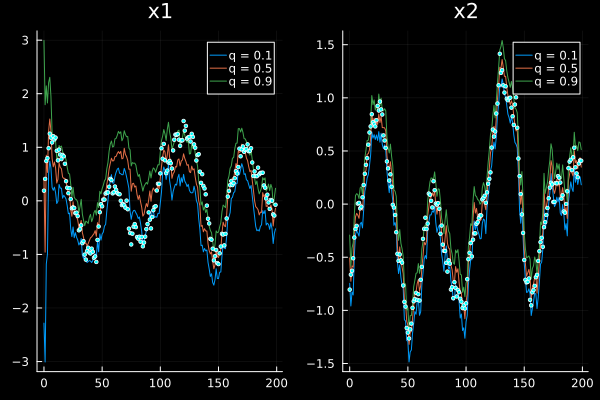Click x-axis label 100 on x1 plot
The width and height of the screenshot is (600, 400).
pyautogui.click(x=160, y=383)
